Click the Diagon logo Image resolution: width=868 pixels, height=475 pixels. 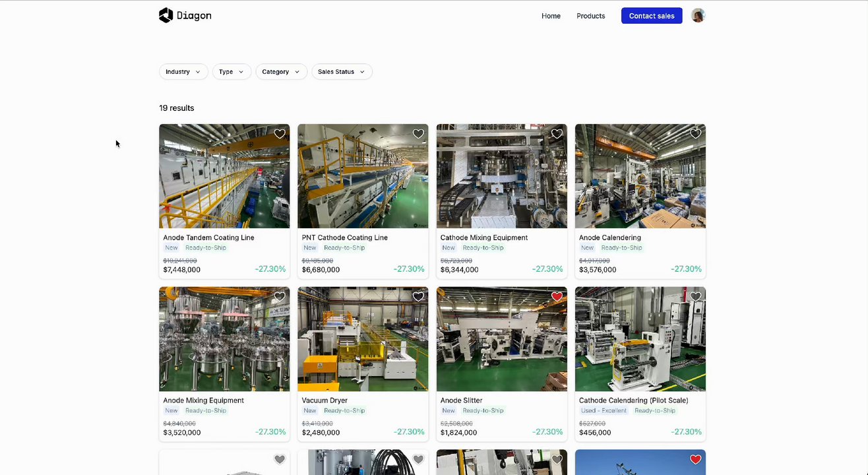point(185,15)
